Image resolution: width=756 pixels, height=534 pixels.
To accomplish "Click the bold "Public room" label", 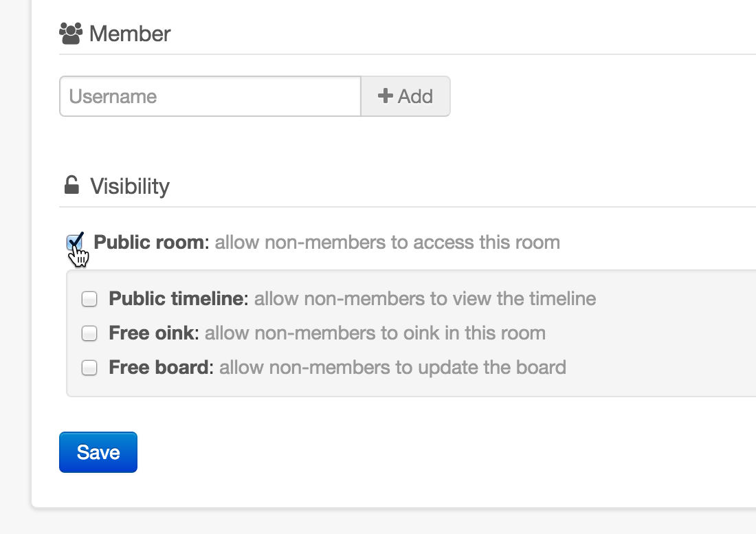I will 148,243.
